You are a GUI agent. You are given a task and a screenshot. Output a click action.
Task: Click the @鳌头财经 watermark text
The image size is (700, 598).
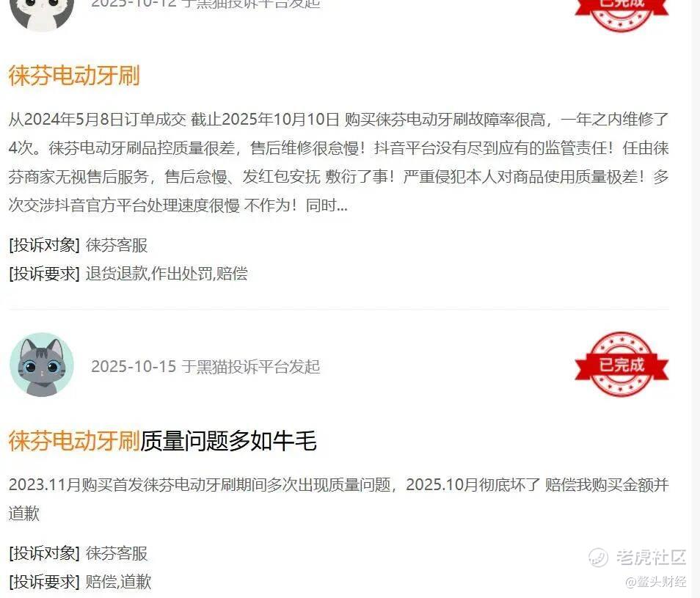coord(656,581)
